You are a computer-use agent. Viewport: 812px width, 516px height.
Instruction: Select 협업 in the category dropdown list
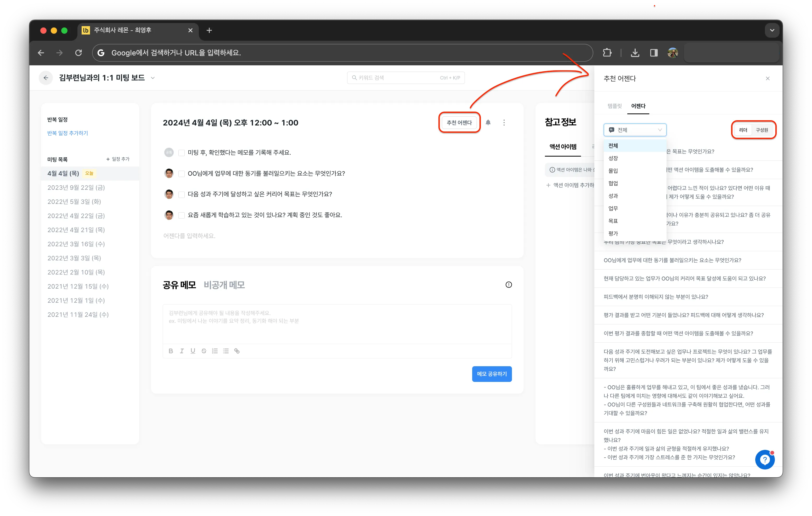[635, 183]
